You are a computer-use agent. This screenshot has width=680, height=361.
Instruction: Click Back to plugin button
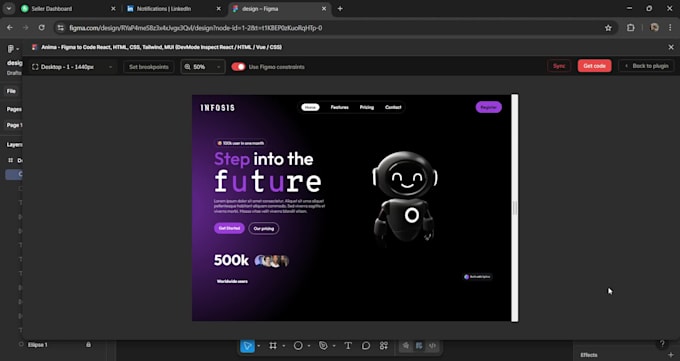click(x=646, y=66)
